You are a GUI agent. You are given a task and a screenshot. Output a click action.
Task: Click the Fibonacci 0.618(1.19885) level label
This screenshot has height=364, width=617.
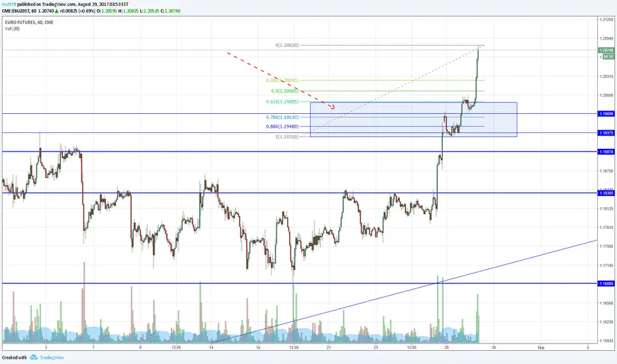click(283, 101)
